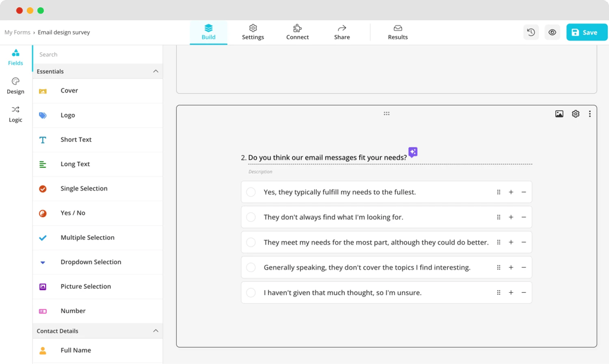Open the Logic panel in sidebar
This screenshot has width=609, height=364.
click(x=16, y=114)
